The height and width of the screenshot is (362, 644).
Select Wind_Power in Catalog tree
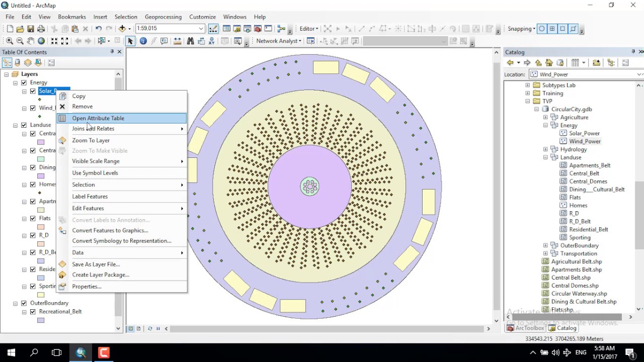(585, 141)
